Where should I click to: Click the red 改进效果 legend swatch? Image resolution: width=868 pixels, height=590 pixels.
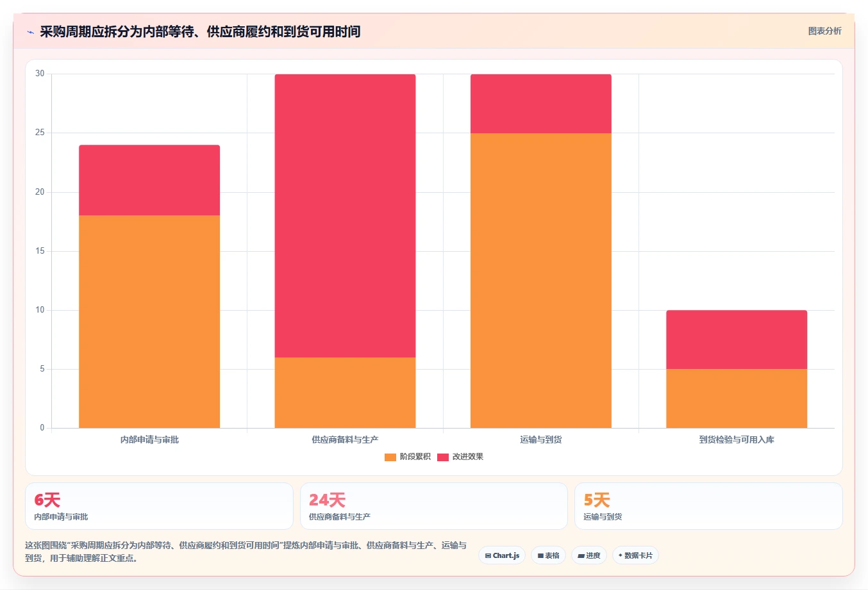(443, 457)
